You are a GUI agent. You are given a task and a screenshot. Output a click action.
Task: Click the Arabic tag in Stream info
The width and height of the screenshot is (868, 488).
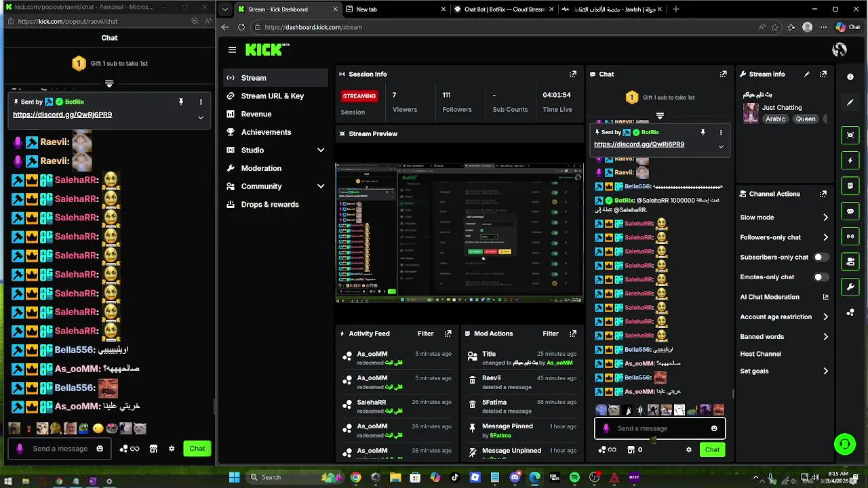(x=775, y=119)
